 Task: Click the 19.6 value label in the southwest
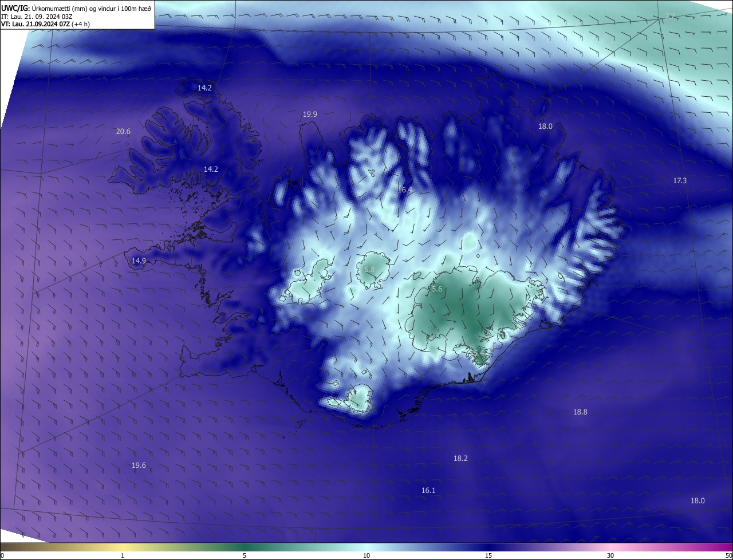pos(139,466)
